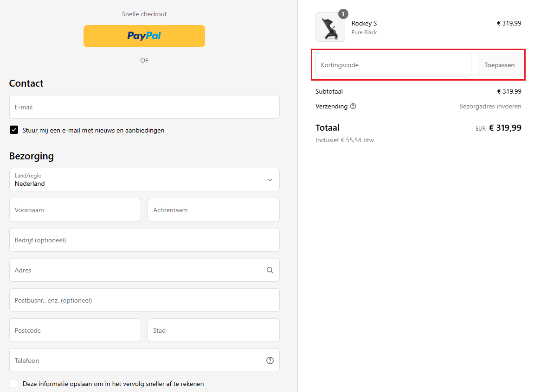The height and width of the screenshot is (392, 534).
Task: Click the address search magnifier icon
Action: pyautogui.click(x=270, y=270)
